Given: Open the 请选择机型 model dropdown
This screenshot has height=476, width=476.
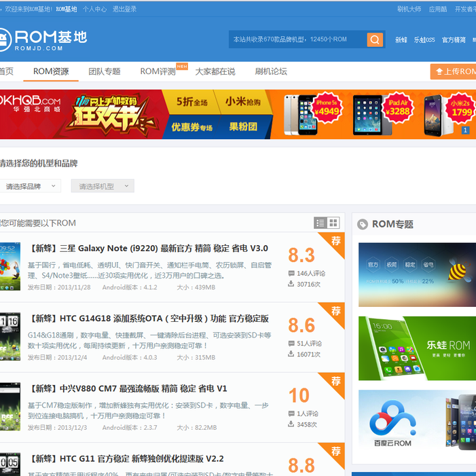Looking at the screenshot, I should [103, 186].
